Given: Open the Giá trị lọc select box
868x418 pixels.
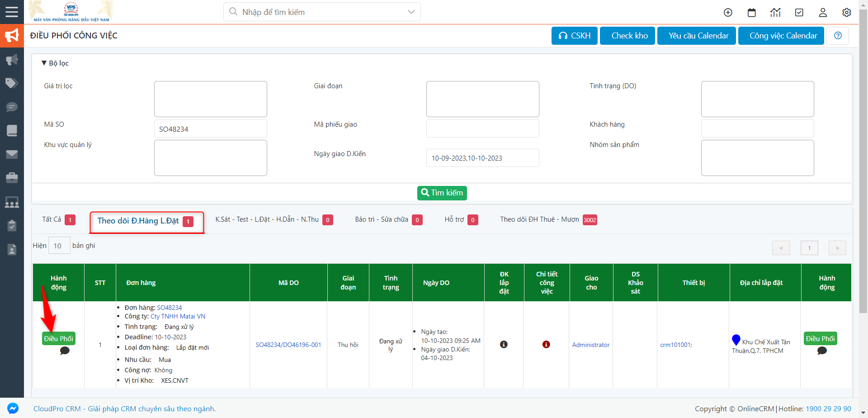Looking at the screenshot, I should tap(211, 99).
